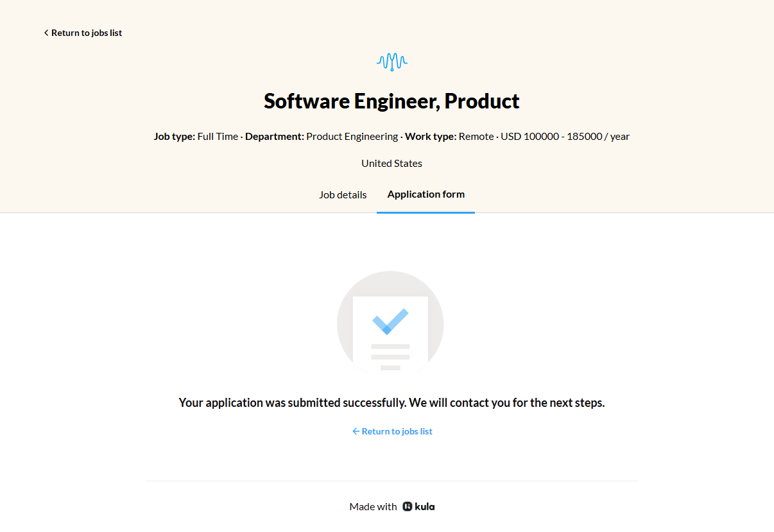Screen dimensions: 774x532
Task: Follow the blue Return to jobs list link
Action: click(x=397, y=432)
